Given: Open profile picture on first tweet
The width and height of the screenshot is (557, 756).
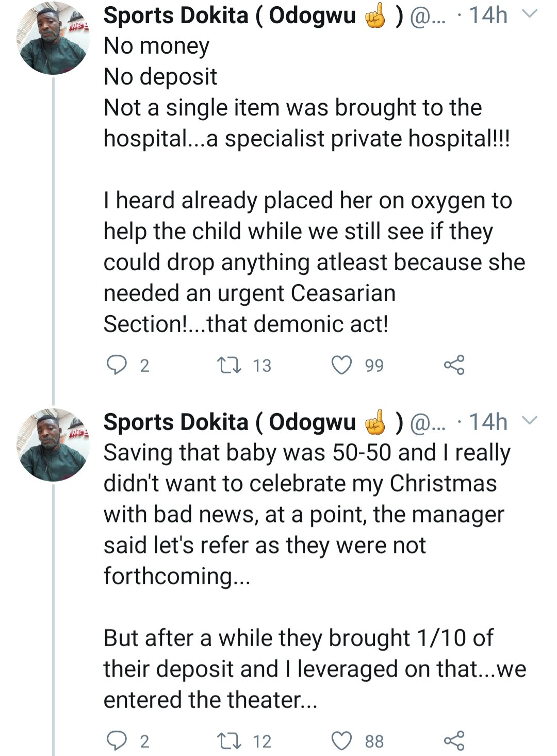Looking at the screenshot, I should tap(53, 39).
